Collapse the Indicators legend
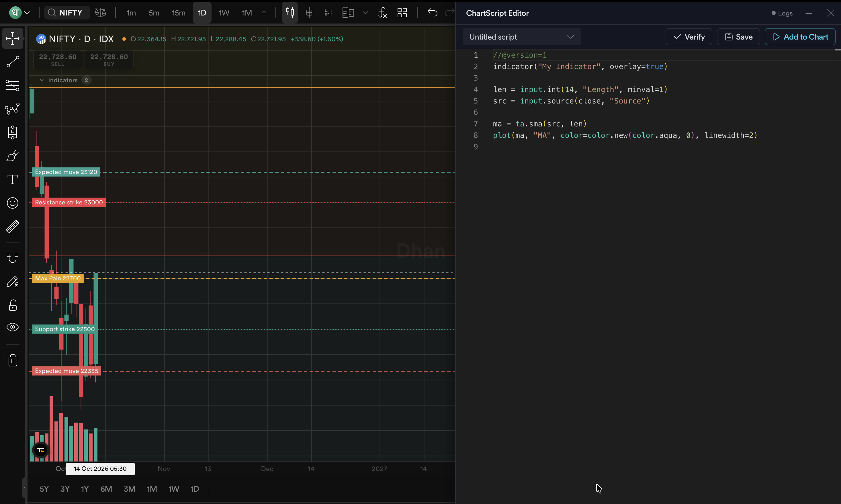The image size is (841, 504). click(42, 80)
